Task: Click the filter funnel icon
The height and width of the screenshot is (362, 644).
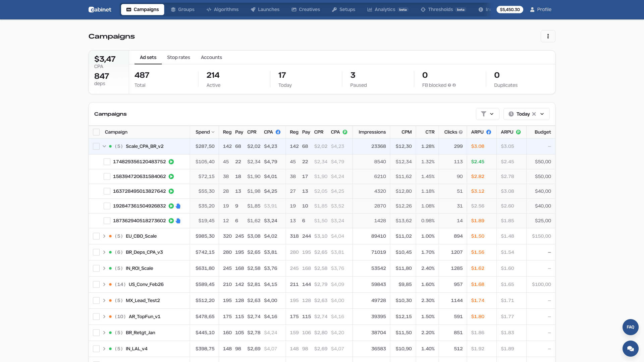Action: click(x=484, y=114)
